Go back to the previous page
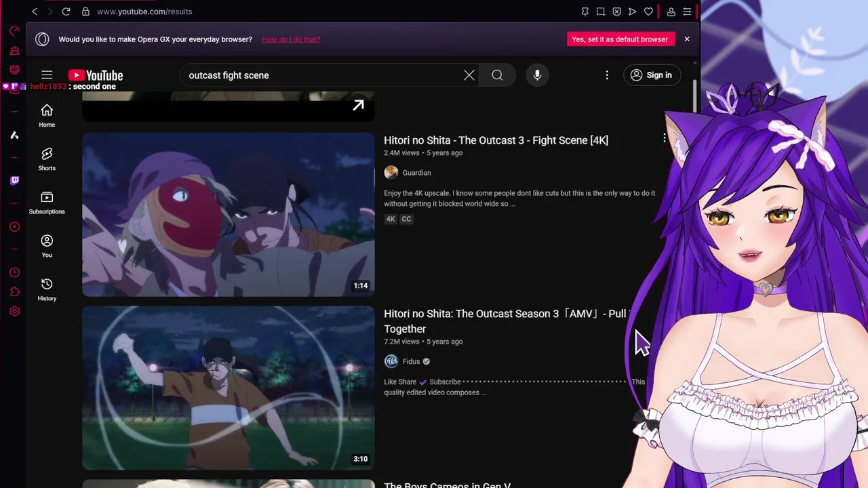This screenshot has height=488, width=868. pos(35,12)
